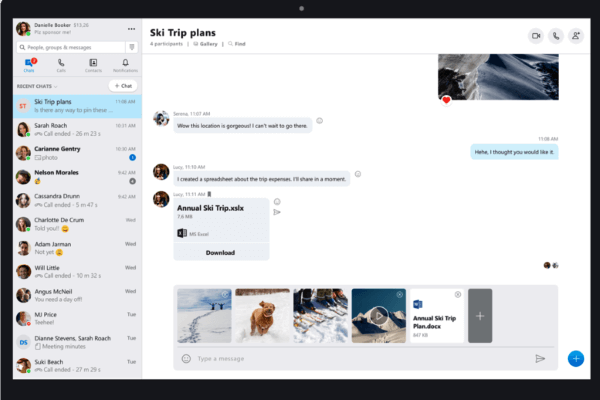Viewport: 600px width, 400px height.
Task: Open the shared mountain photo
Action: coord(498,77)
